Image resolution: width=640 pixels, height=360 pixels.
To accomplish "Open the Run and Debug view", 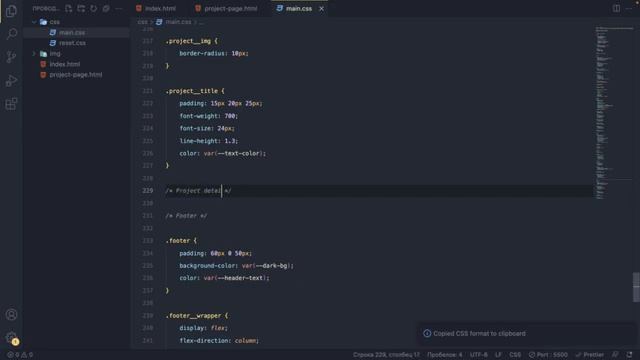I will point(11,80).
